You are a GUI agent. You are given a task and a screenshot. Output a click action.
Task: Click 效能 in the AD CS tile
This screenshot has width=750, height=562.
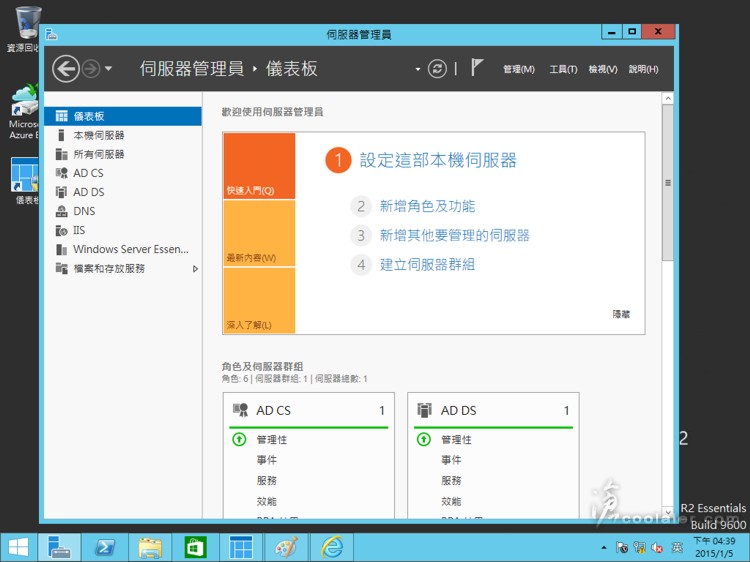(x=266, y=501)
